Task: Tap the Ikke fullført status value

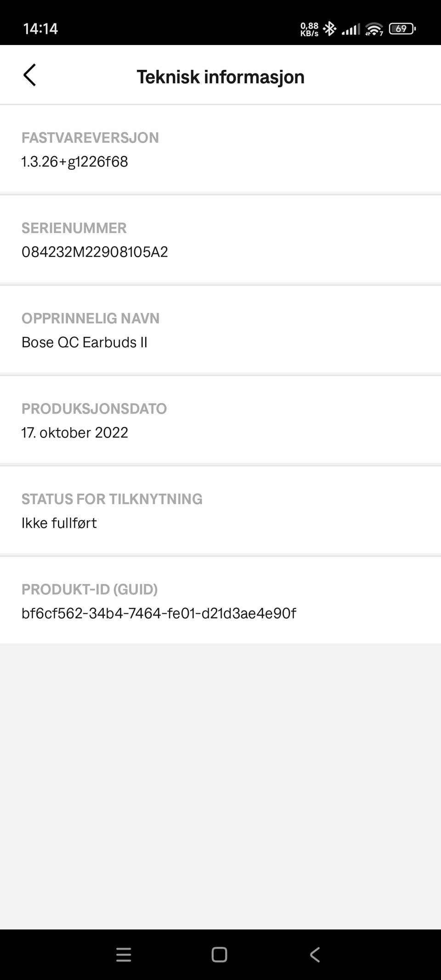Action: [59, 523]
